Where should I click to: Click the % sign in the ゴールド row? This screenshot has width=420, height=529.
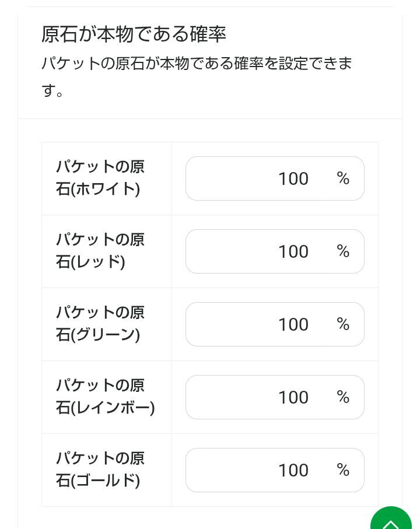coord(343,470)
